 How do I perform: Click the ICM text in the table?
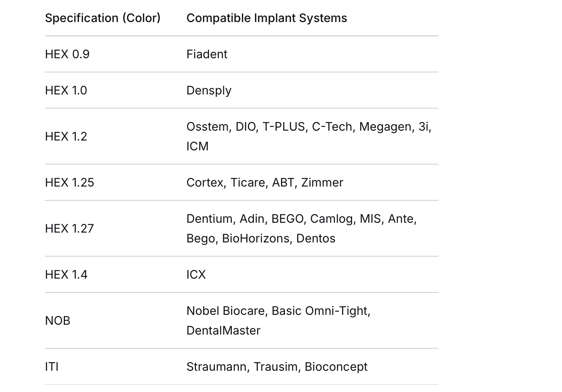click(197, 146)
